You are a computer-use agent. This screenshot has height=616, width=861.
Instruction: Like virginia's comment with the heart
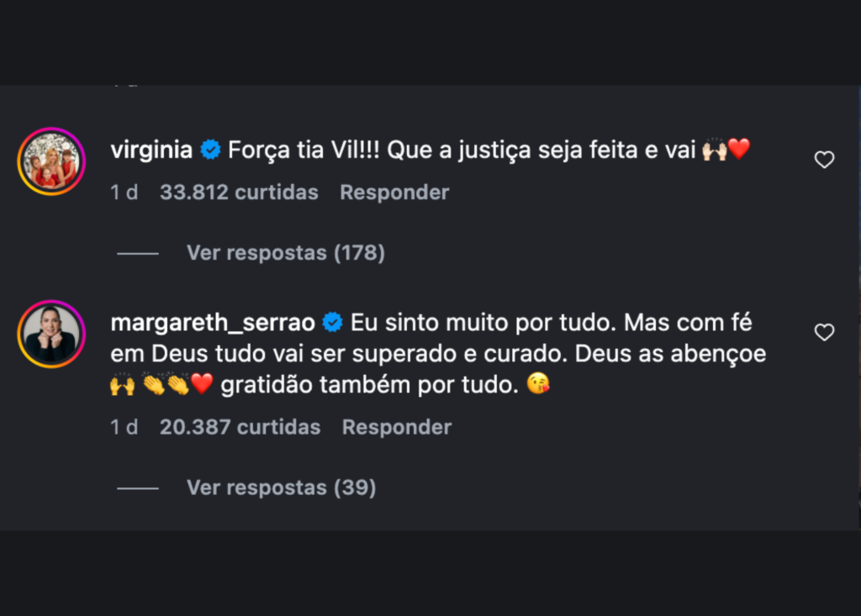coord(824,160)
